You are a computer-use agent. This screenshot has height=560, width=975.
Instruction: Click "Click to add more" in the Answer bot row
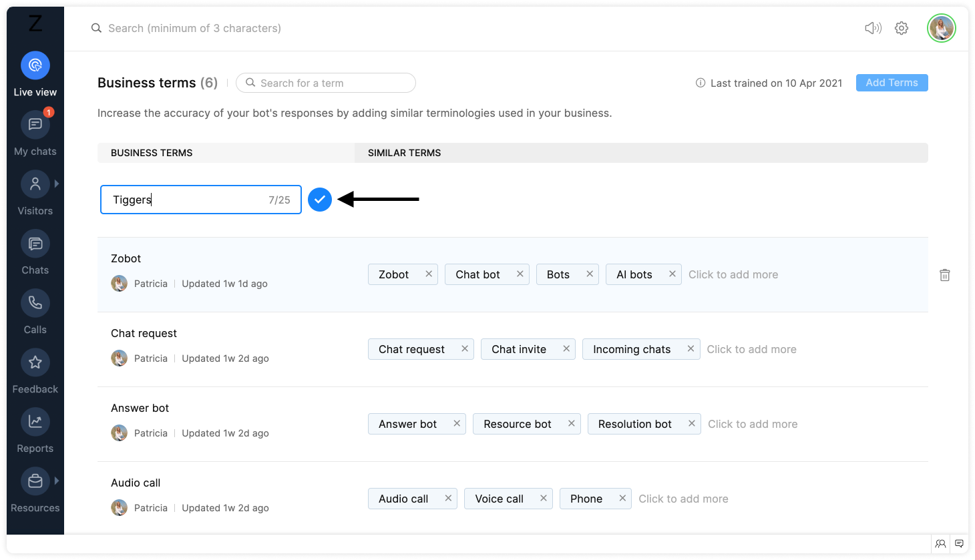pyautogui.click(x=753, y=424)
